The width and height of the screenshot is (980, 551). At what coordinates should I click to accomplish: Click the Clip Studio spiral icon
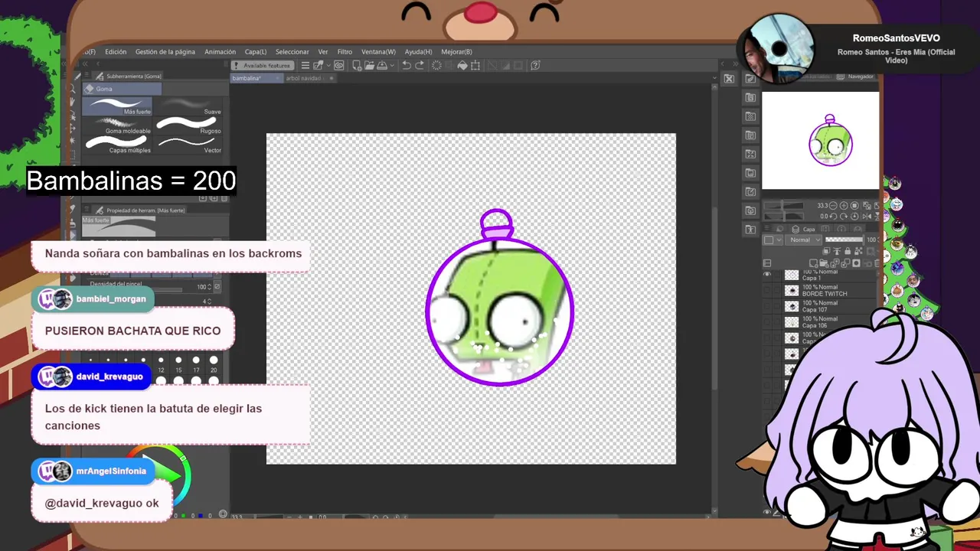pos(338,65)
